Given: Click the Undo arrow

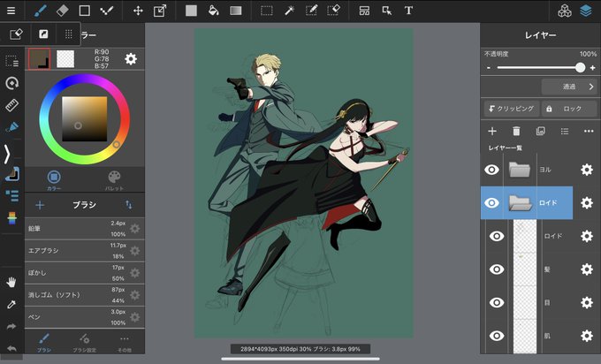Looking at the screenshot, I should [11, 348].
